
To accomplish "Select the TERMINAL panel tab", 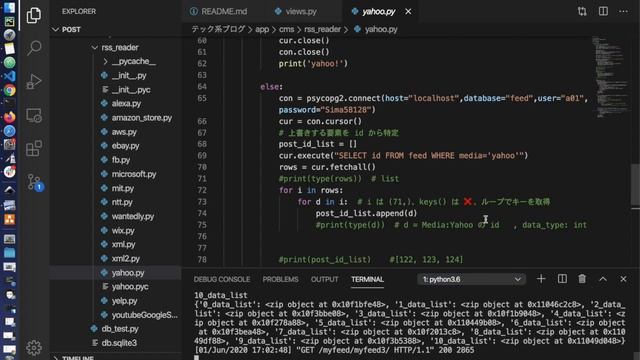I will (367, 280).
